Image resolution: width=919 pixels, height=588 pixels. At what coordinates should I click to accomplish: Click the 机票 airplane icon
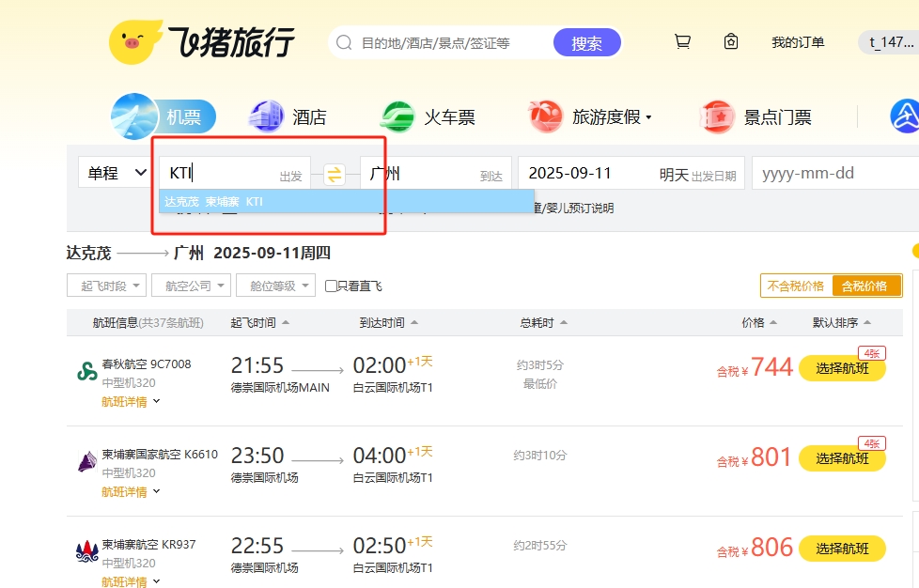click(133, 116)
